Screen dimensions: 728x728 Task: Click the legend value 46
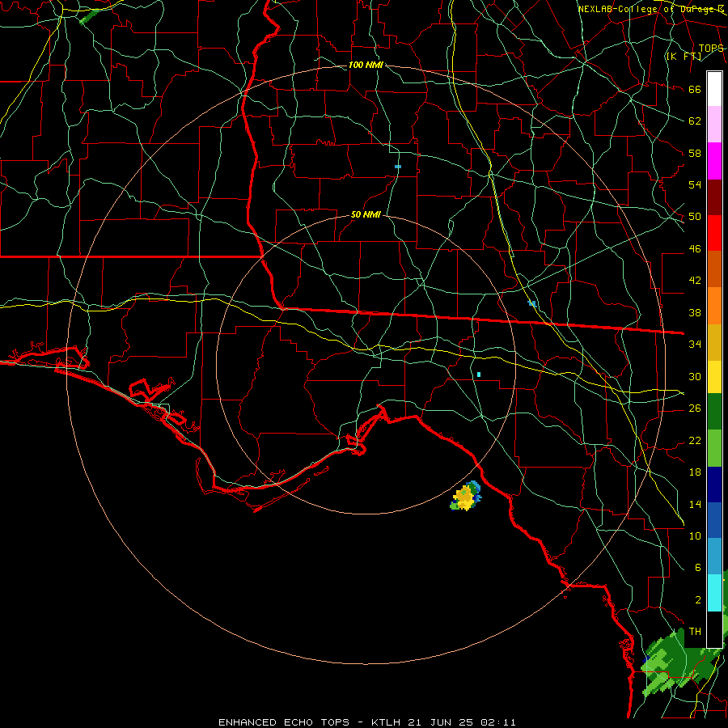click(695, 249)
